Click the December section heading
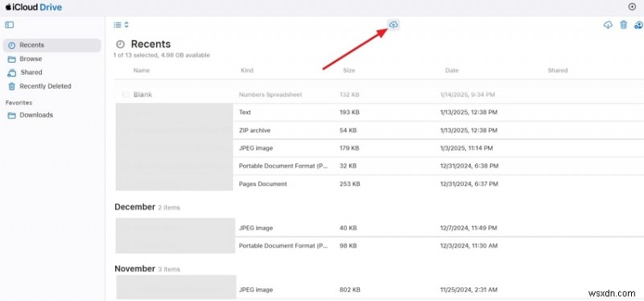The width and height of the screenshot is (644, 301). [134, 207]
